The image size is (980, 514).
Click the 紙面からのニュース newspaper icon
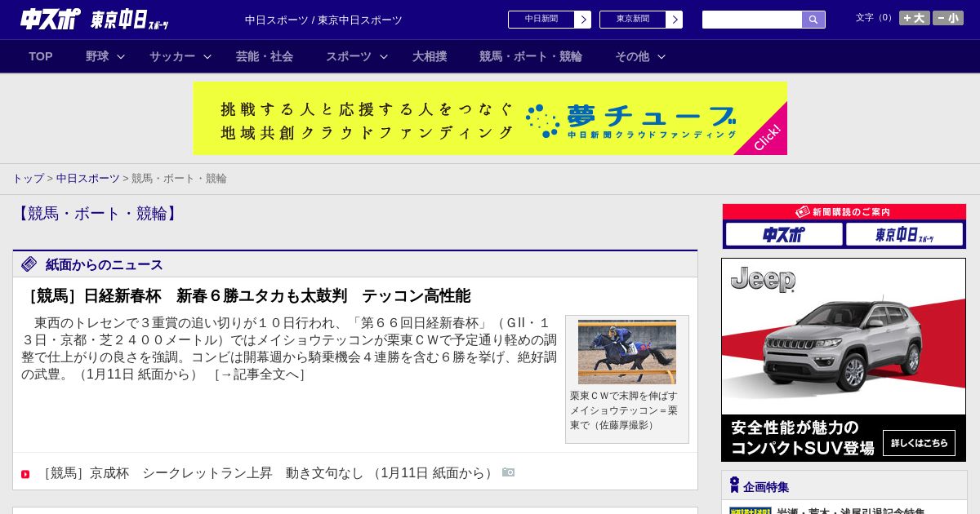click(x=29, y=264)
